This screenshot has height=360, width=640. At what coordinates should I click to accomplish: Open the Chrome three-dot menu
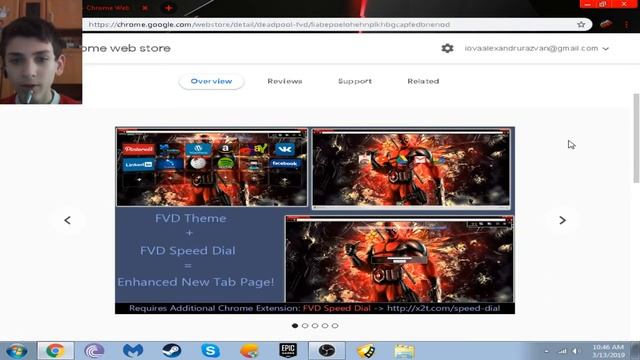[x=627, y=24]
